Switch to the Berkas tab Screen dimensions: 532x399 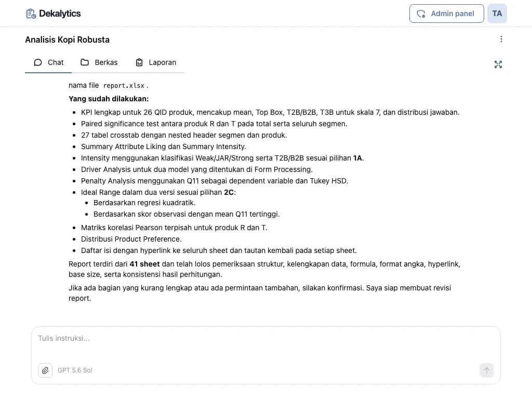[99, 62]
